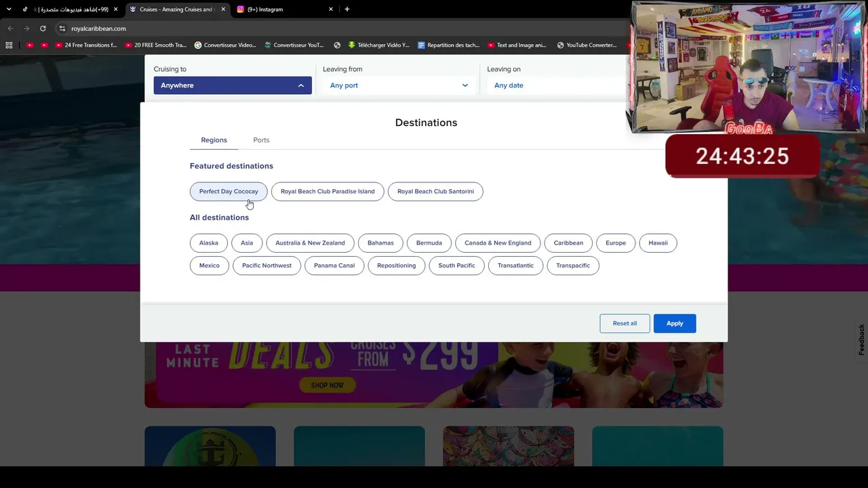Open the Télécharger Vidéo bookmark
This screenshot has width=868, height=488.
click(378, 45)
